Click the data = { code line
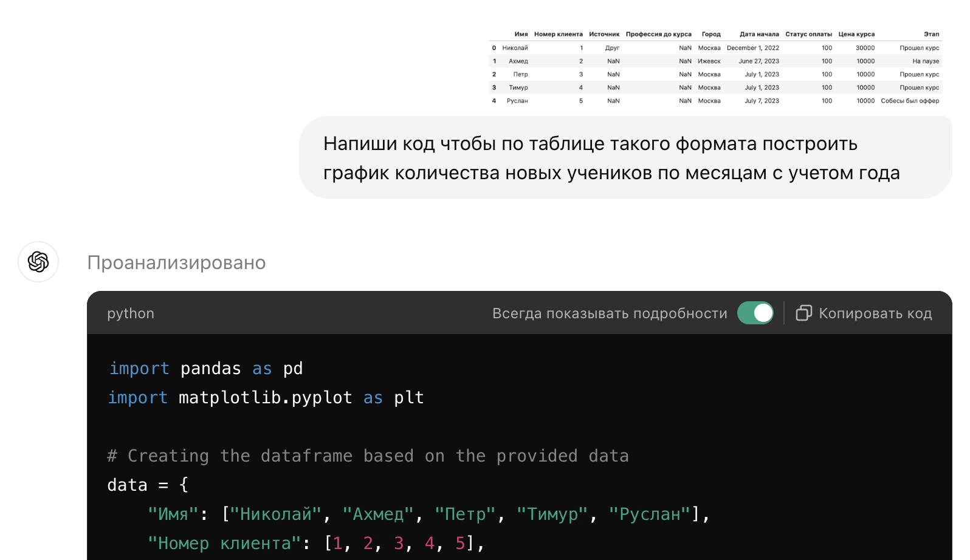 click(x=148, y=485)
